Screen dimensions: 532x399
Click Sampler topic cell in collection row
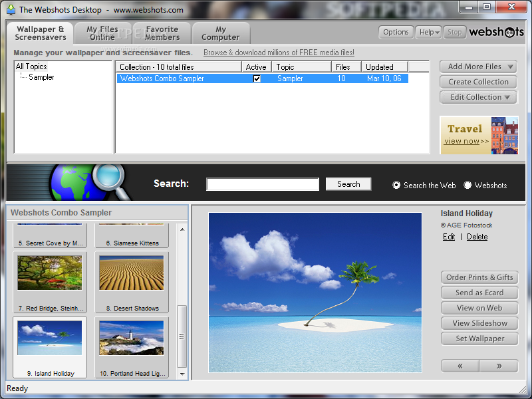(290, 78)
